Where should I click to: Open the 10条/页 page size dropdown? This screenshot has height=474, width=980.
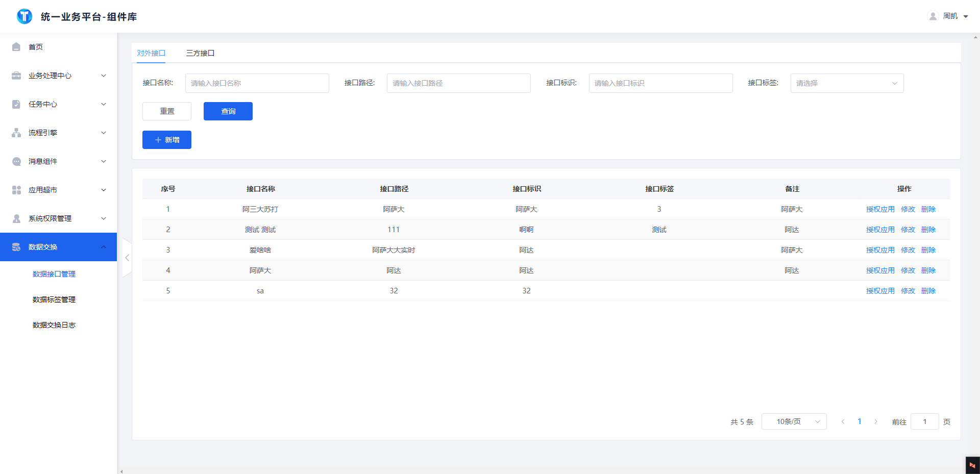click(794, 421)
